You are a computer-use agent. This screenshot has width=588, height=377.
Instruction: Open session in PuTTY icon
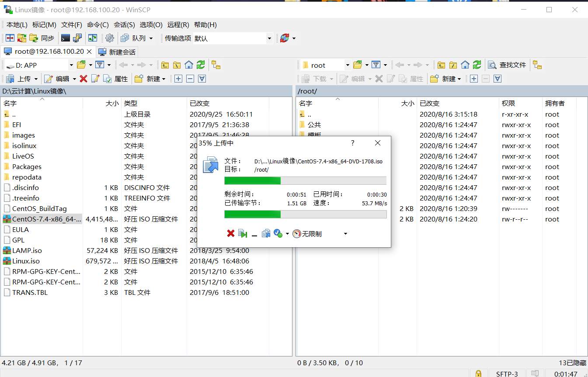click(x=77, y=38)
